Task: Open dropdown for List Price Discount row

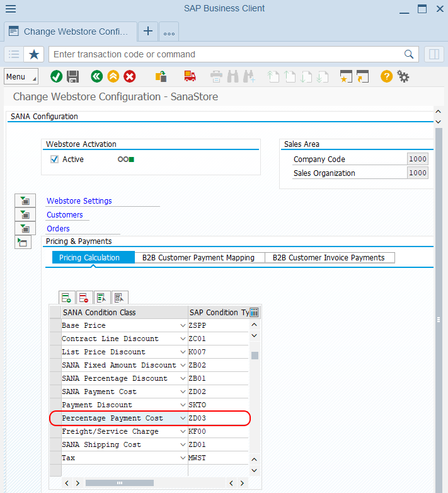Action: pos(183,352)
